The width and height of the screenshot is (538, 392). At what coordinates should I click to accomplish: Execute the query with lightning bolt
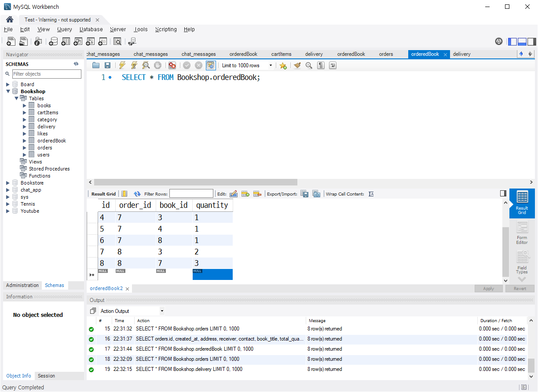tap(122, 65)
